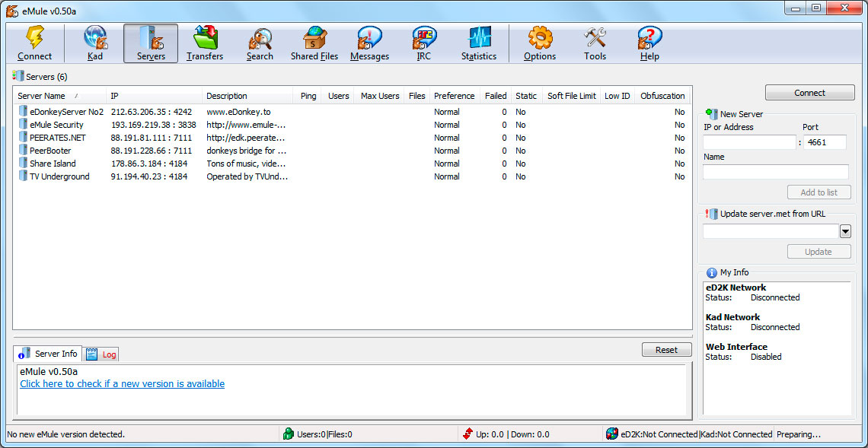Sort servers by Preference column
Image resolution: width=868 pixels, height=448 pixels.
[x=454, y=96]
